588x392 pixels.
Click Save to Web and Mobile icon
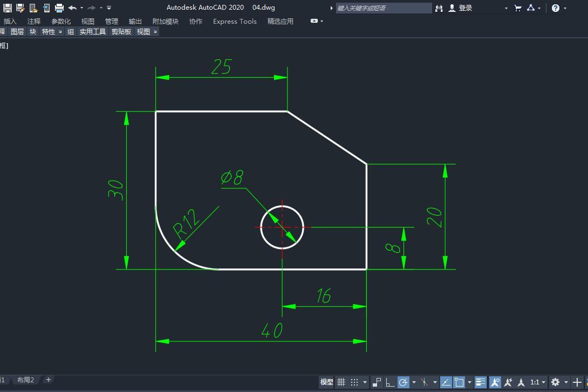click(x=46, y=8)
